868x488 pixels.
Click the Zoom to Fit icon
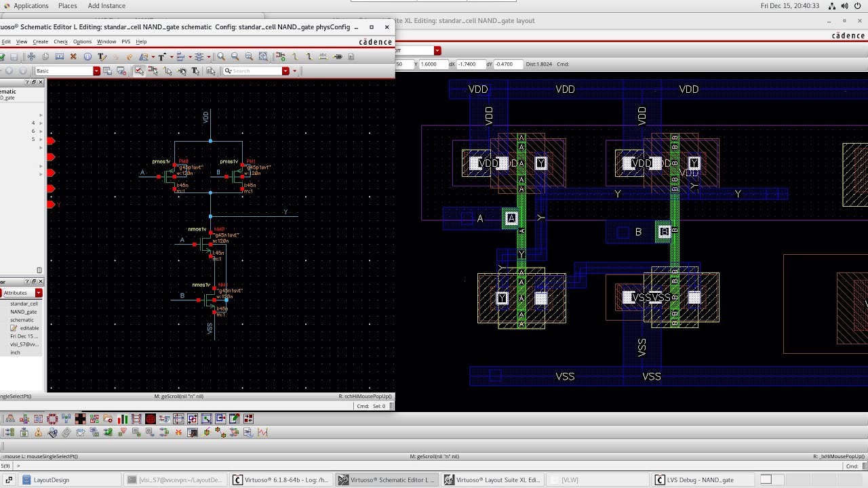pos(249,56)
